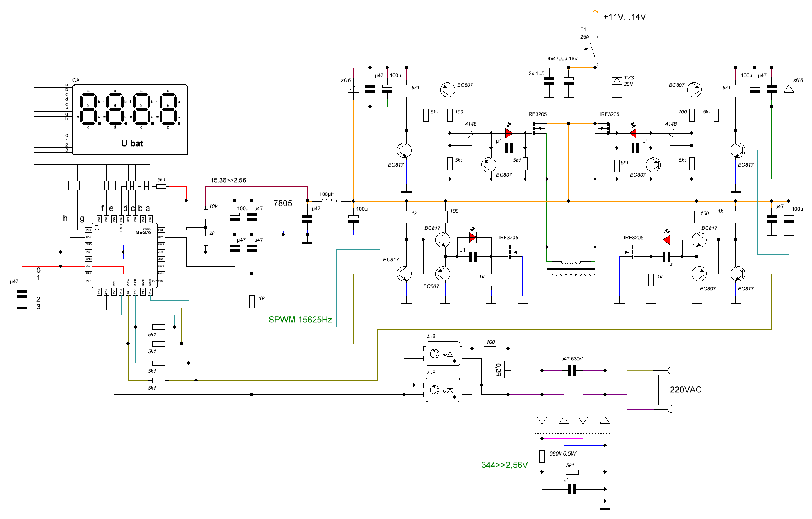Click the 4x4700µ 16V electrolytic capacitor

tap(568, 81)
